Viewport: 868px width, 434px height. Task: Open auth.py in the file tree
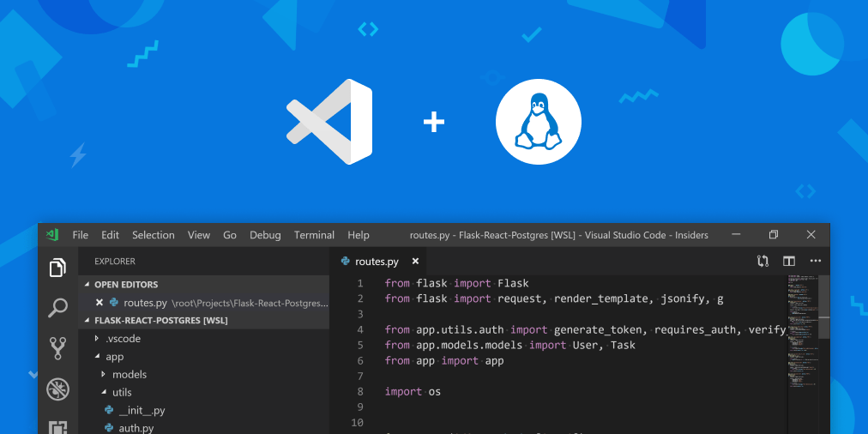click(136, 428)
